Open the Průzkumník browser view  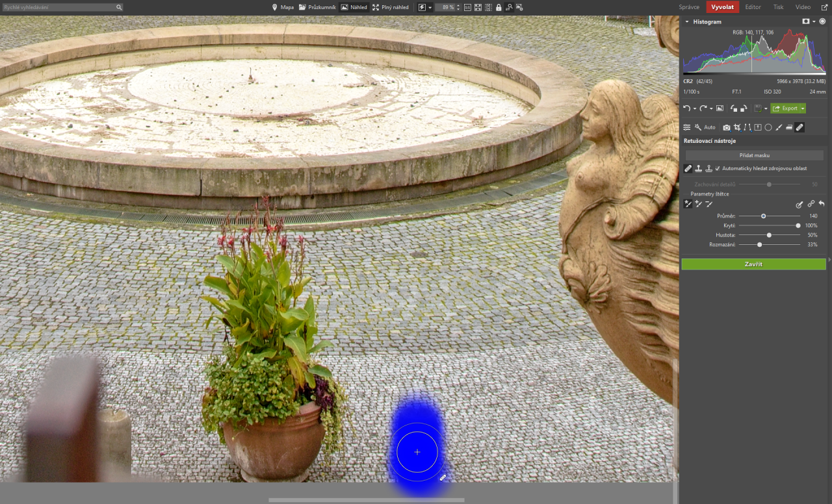point(317,7)
